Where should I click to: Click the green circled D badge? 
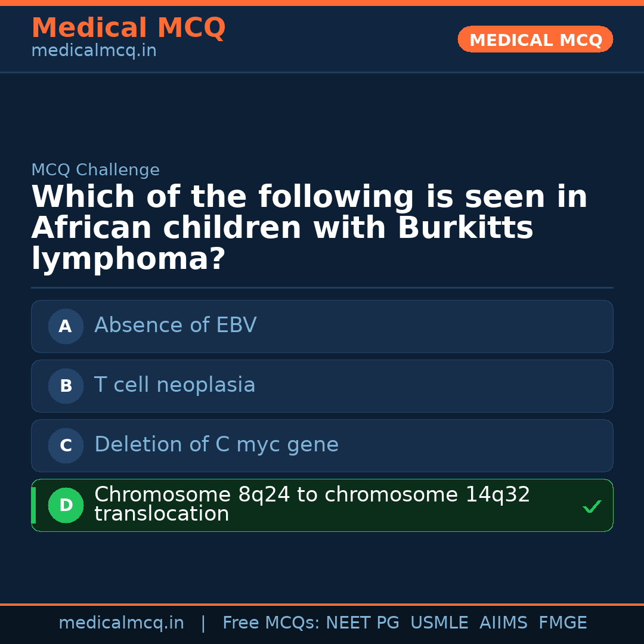[66, 505]
